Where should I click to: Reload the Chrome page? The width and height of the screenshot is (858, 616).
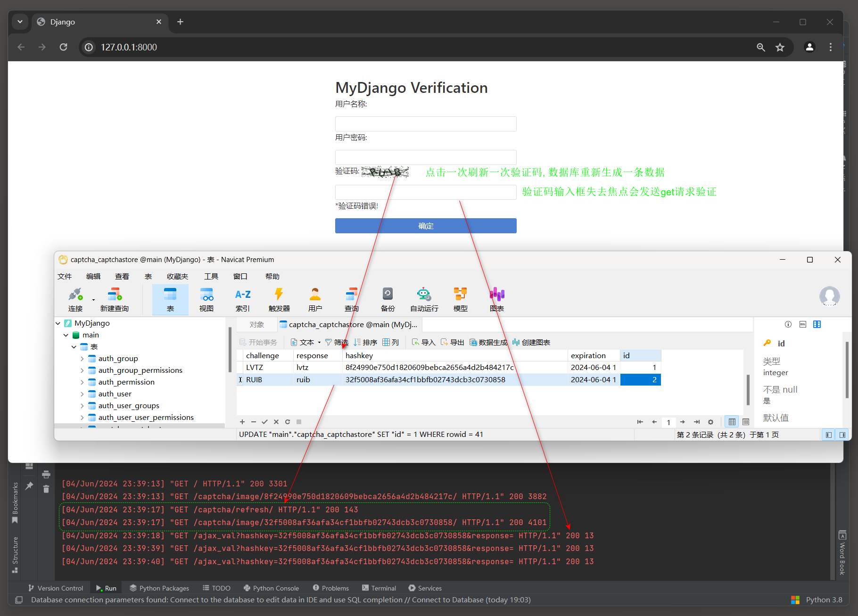click(63, 47)
